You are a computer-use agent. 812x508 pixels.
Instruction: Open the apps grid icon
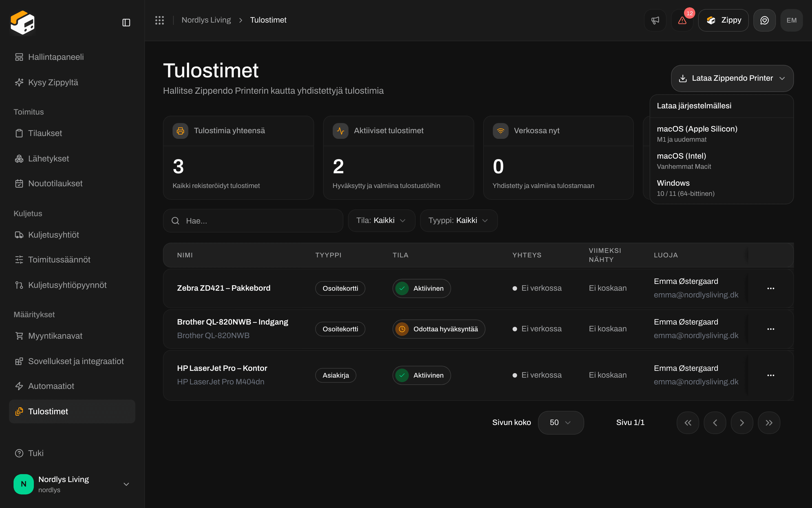coord(159,20)
